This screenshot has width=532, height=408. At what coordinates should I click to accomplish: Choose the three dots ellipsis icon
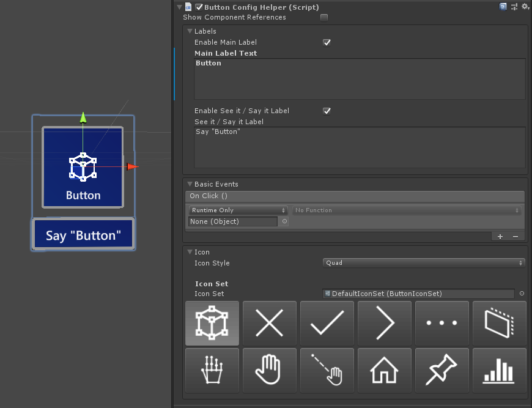pyautogui.click(x=441, y=323)
